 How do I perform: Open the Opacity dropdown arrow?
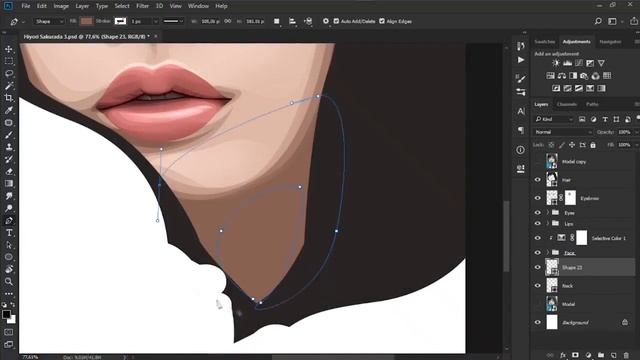pyautogui.click(x=636, y=132)
